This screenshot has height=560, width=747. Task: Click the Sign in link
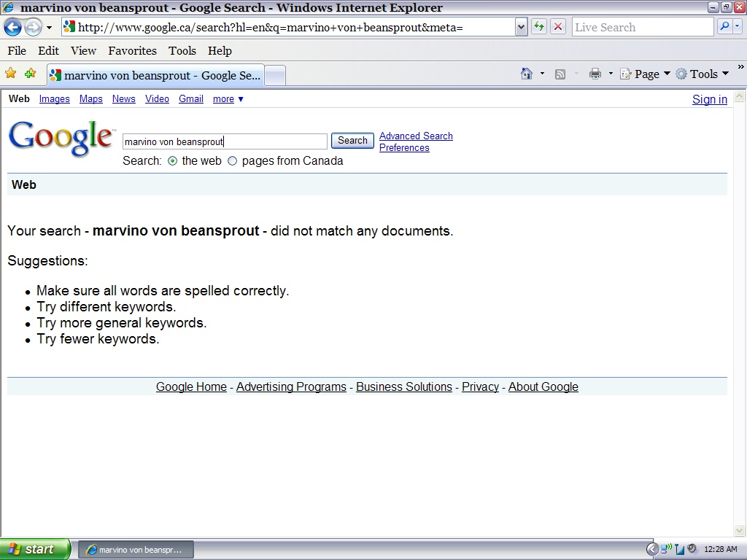tap(709, 99)
